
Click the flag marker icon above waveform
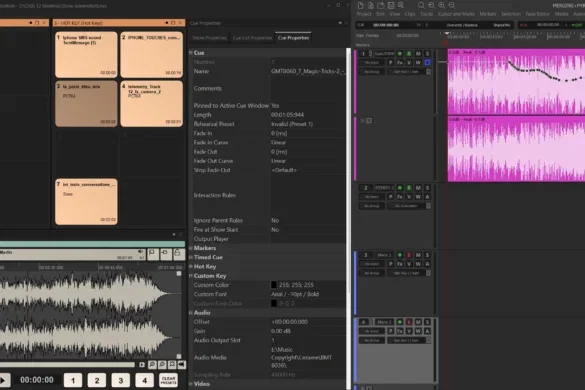coord(152,253)
